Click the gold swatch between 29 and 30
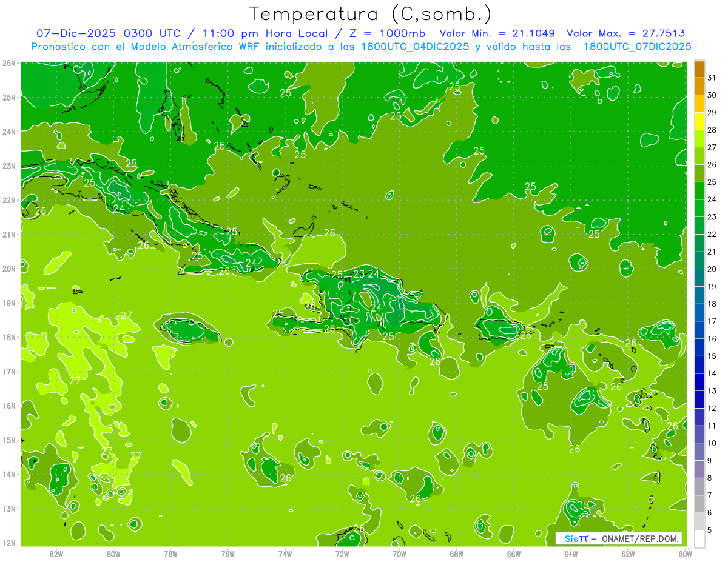The height and width of the screenshot is (562, 728). tap(699, 104)
